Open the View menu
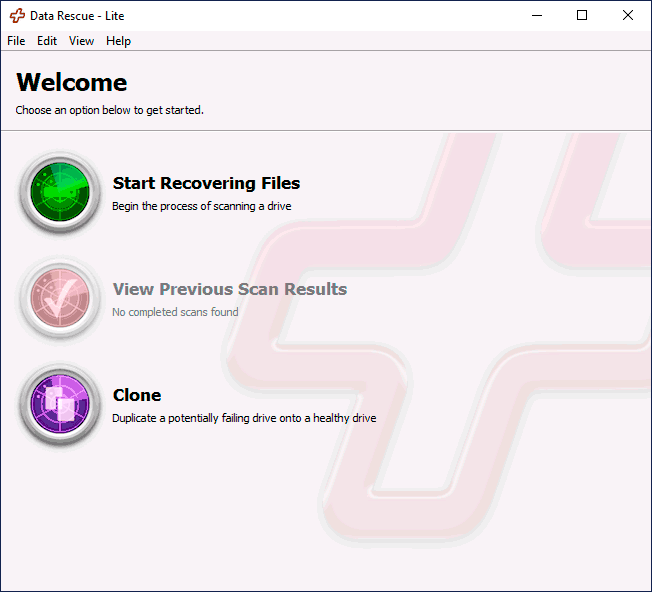 pos(81,41)
